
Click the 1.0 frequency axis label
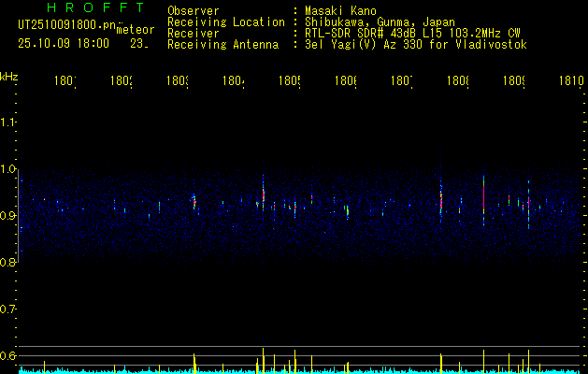(x=7, y=169)
